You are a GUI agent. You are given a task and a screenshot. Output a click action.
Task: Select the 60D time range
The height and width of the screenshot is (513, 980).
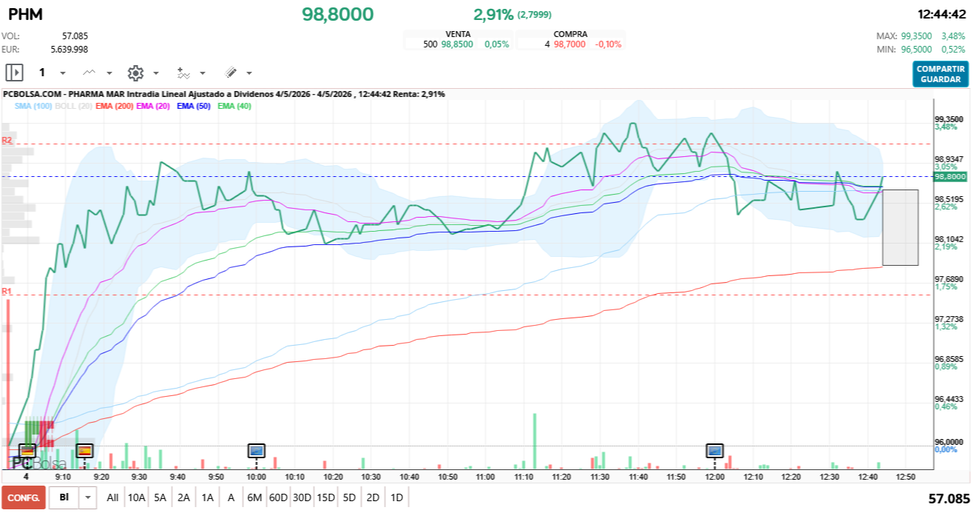pos(278,497)
